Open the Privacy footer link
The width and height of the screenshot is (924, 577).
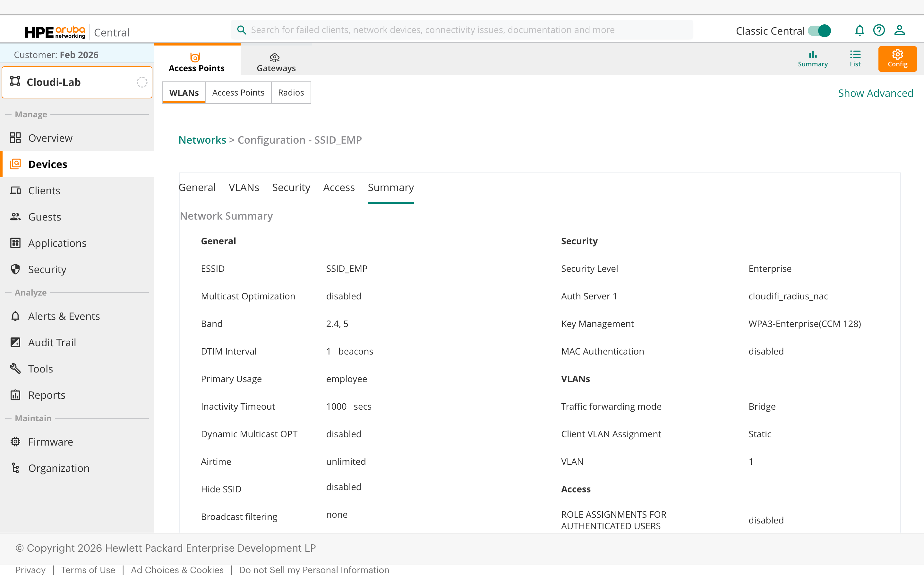pos(30,569)
